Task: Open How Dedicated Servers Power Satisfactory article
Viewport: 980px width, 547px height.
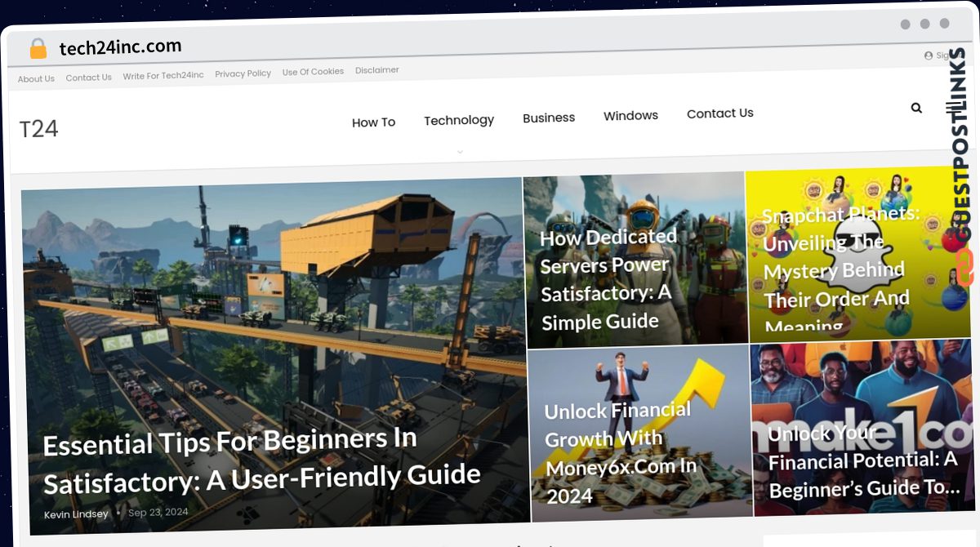Action: pos(609,279)
